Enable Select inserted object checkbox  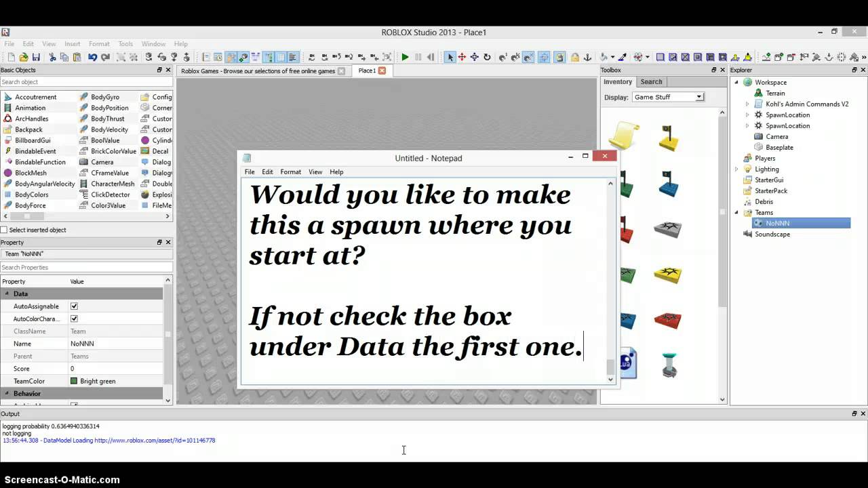4,230
